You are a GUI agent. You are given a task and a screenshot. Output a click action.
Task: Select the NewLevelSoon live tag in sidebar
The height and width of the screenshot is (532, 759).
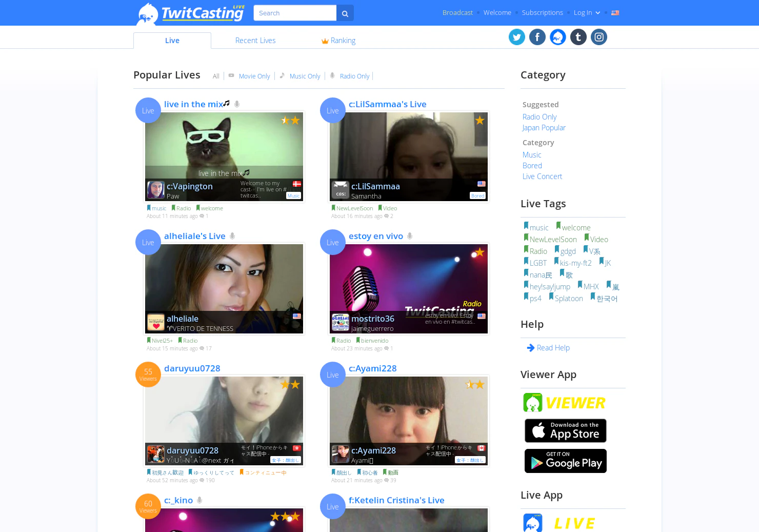[x=553, y=240]
